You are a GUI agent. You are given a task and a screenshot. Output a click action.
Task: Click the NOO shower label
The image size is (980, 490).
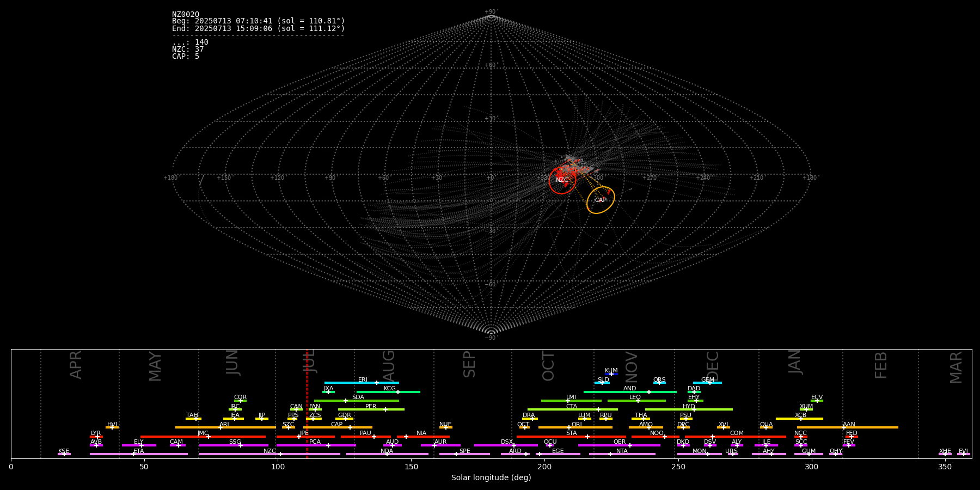point(657,433)
